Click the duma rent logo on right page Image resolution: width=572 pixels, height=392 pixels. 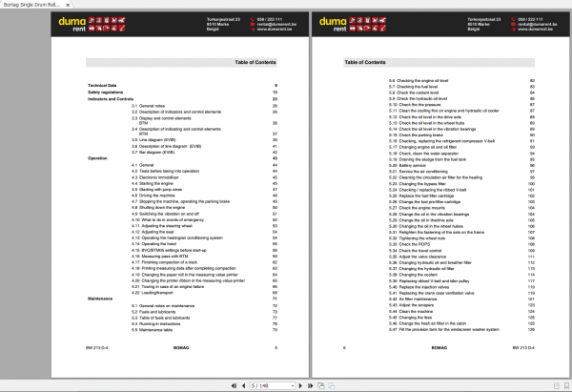353,24
